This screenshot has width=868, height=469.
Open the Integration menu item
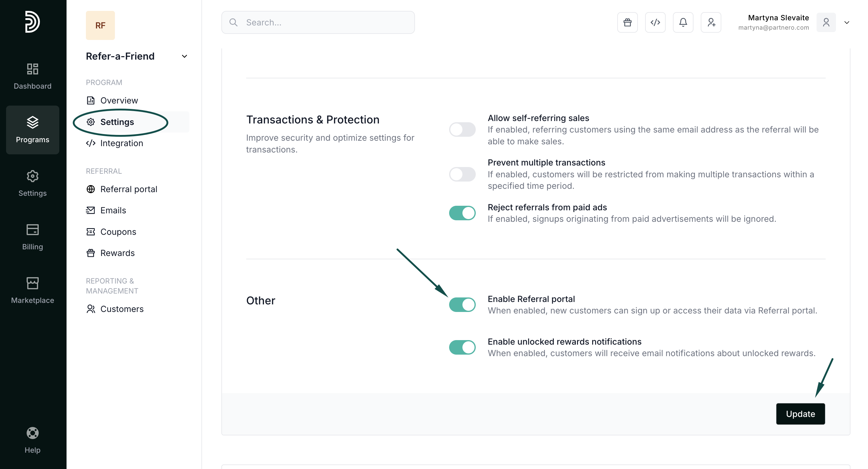tap(121, 143)
